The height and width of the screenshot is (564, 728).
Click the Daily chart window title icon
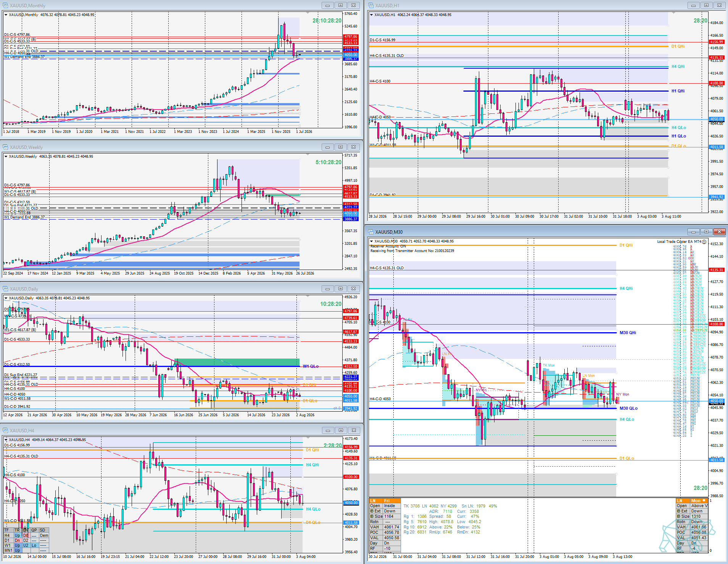point(5,289)
